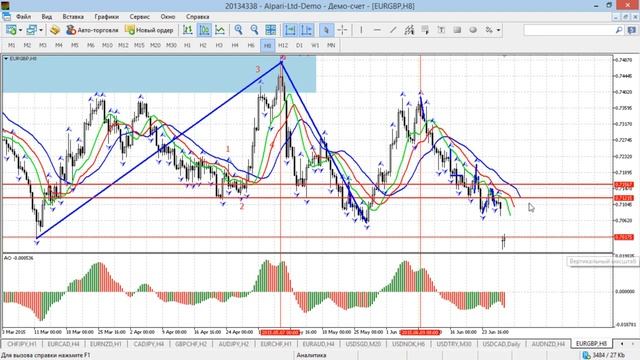This screenshot has width=640, height=360.
Task: Select the M30 timeframe
Action: (171, 45)
